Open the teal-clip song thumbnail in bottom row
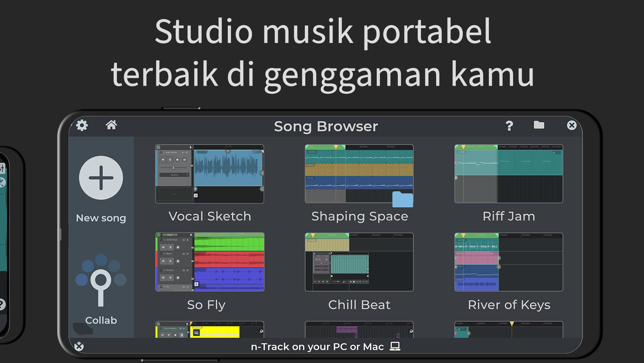The image size is (644, 363). point(509,330)
